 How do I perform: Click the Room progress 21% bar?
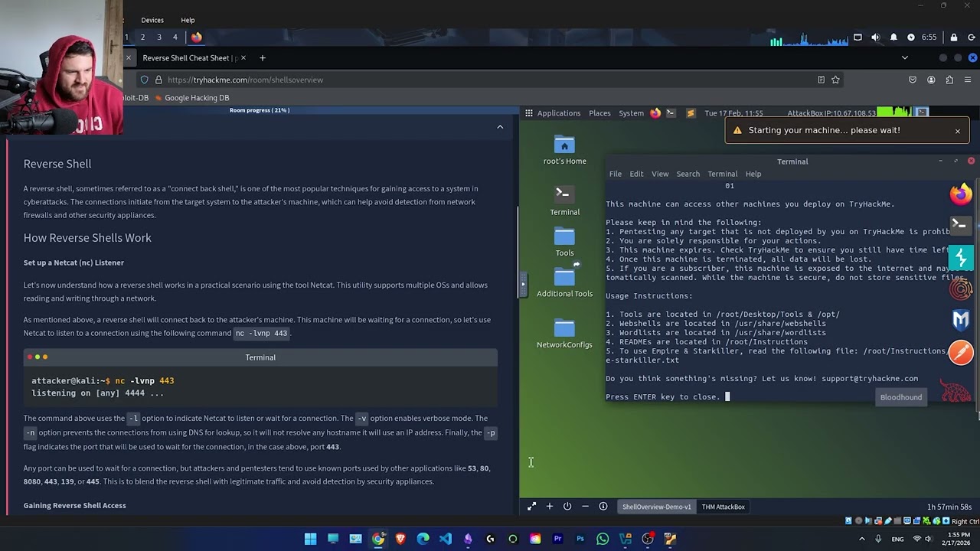(260, 110)
